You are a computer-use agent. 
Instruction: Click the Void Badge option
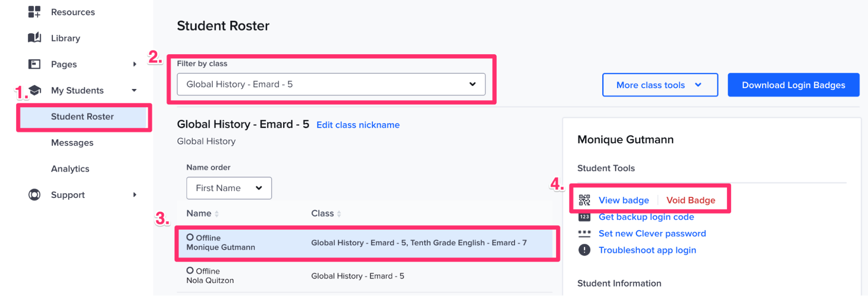click(x=690, y=200)
